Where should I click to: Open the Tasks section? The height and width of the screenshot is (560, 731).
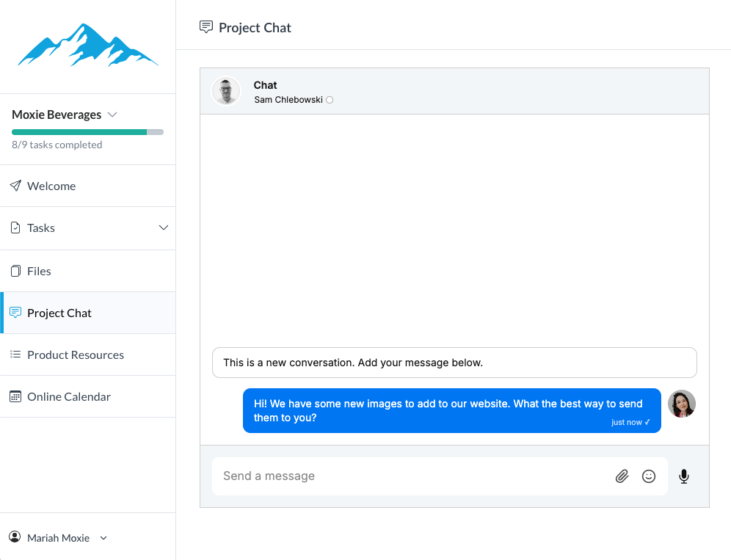point(87,228)
